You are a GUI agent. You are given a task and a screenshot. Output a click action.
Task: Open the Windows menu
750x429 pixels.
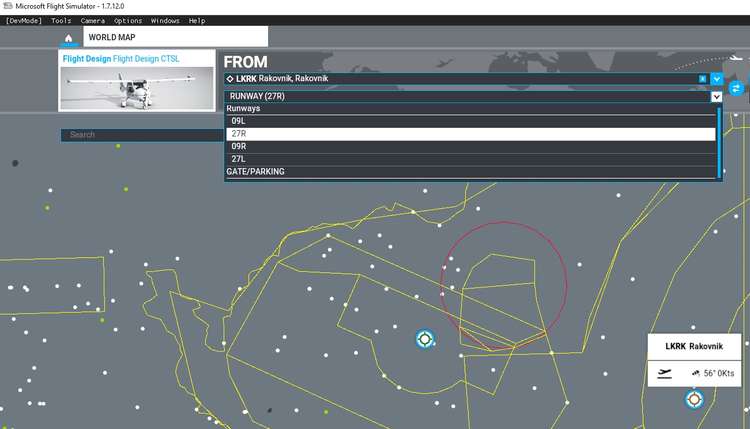coord(165,21)
